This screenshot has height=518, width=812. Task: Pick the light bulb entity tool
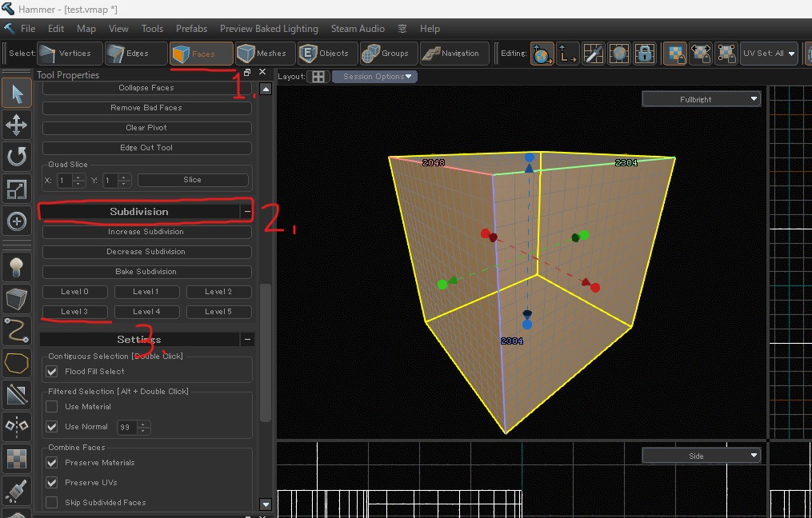[x=17, y=267]
